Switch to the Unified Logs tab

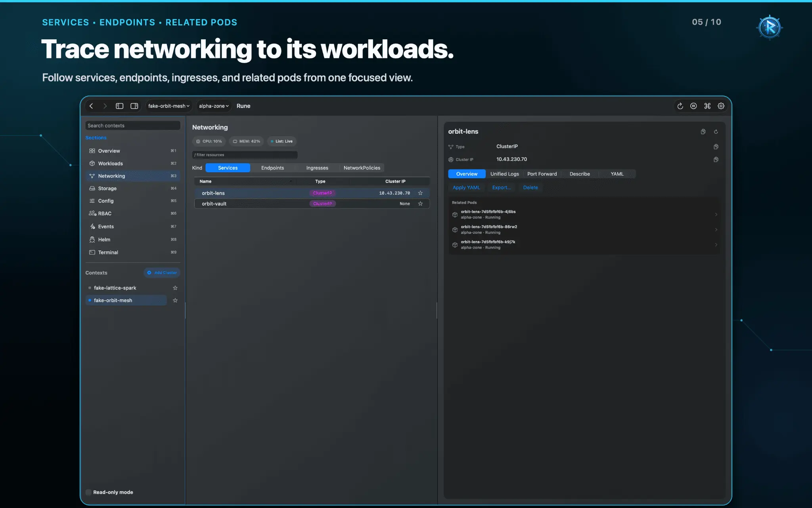[x=504, y=174]
